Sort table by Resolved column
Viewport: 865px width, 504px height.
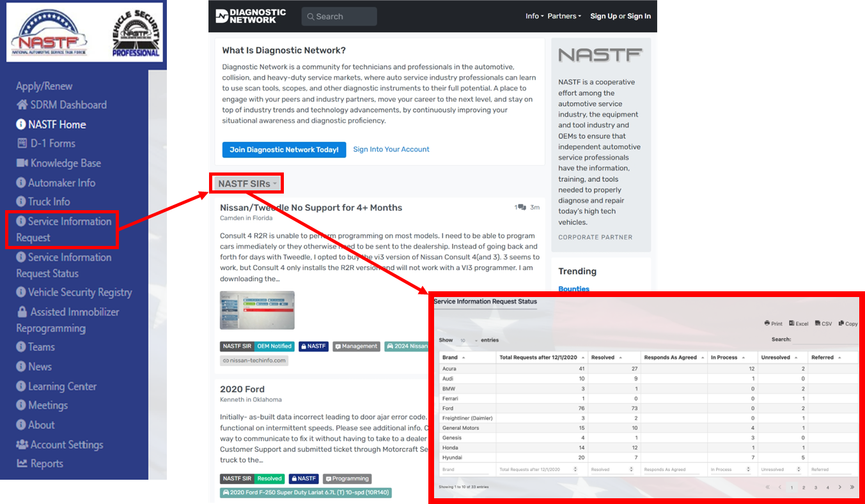tap(614, 358)
